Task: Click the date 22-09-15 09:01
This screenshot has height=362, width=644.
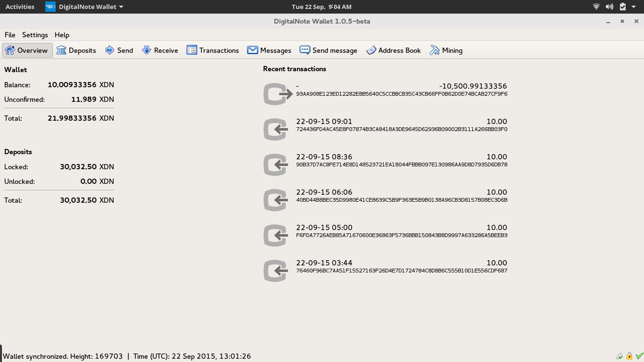Action: [x=324, y=122]
